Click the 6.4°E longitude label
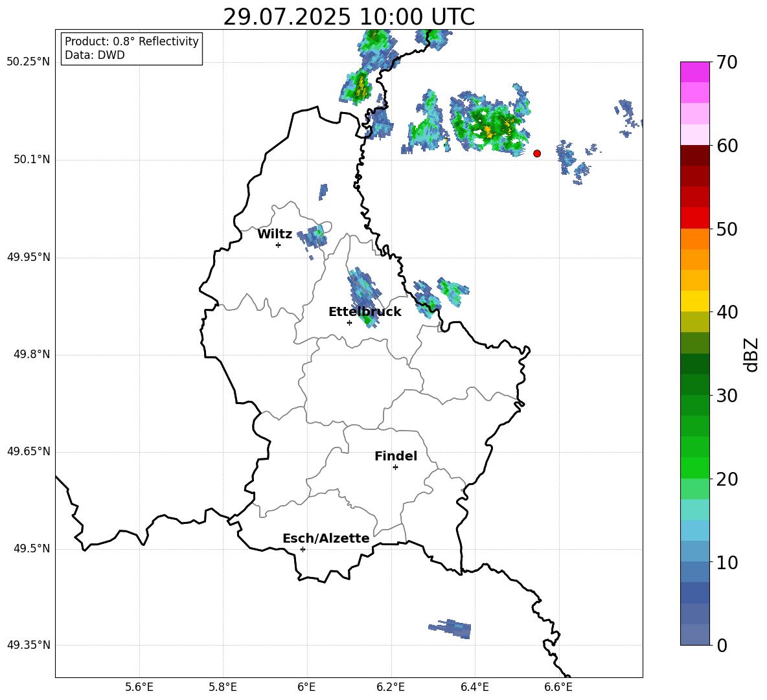The image size is (767, 700). (474, 687)
